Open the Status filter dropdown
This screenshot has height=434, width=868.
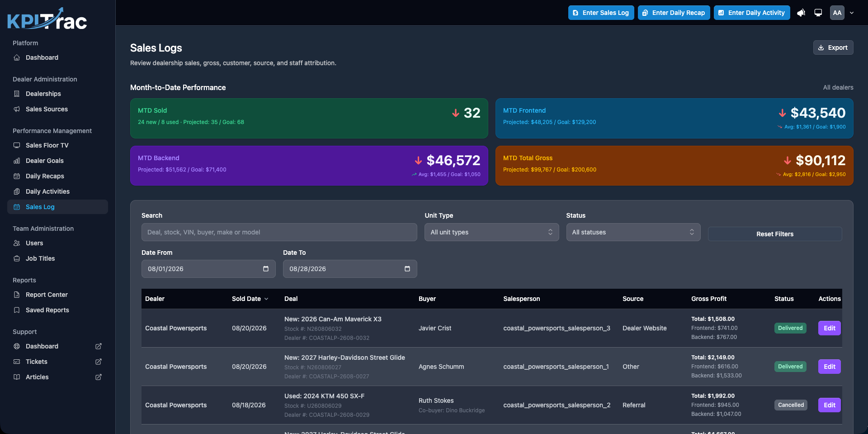[633, 232]
